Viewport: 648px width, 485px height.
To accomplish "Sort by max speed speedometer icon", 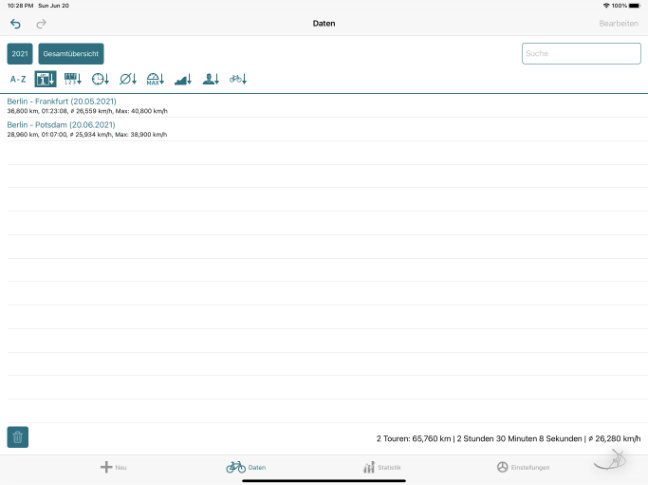I will point(155,79).
